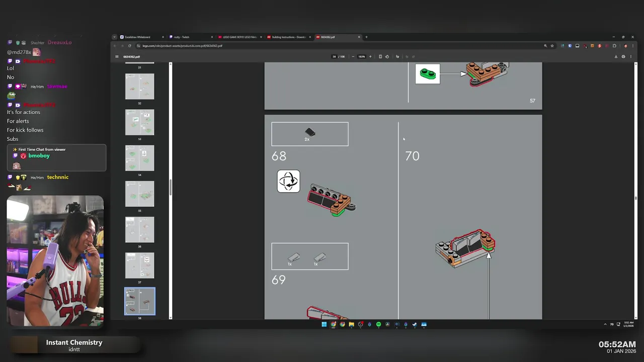Switch to Building Instructions tab
Screen dimensions: 644x362
click(x=288, y=37)
